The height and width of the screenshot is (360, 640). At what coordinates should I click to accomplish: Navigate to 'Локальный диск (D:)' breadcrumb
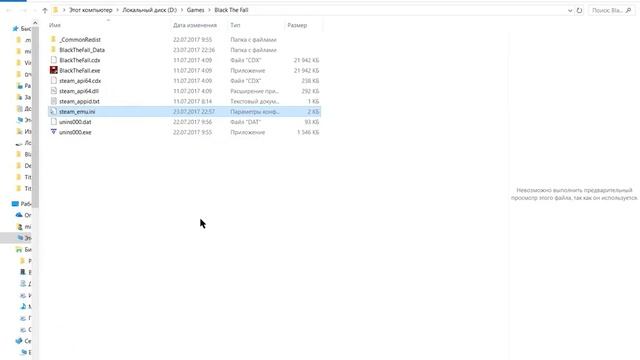click(x=149, y=10)
